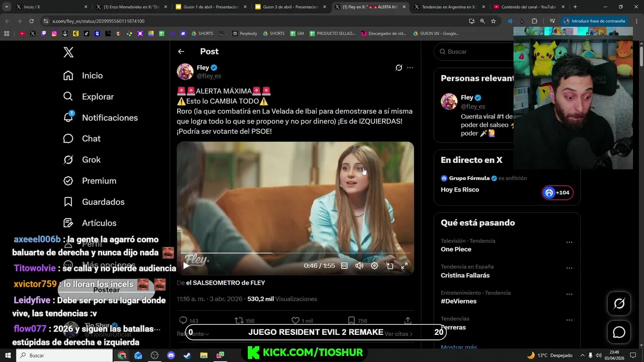The width and height of the screenshot is (644, 362).
Task: Open the Instagram bookmark icon
Action: (x=54, y=34)
